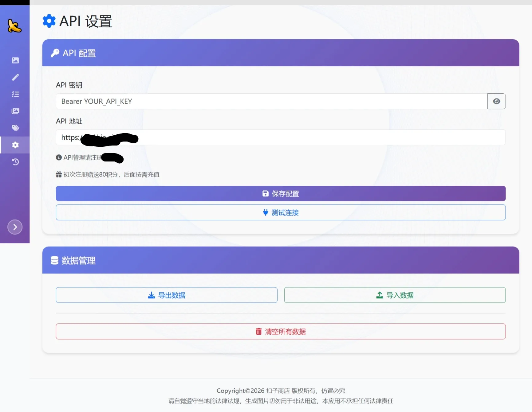This screenshot has width=532, height=412.
Task: Click 清空所有数据 to clear all data
Action: coord(280,331)
